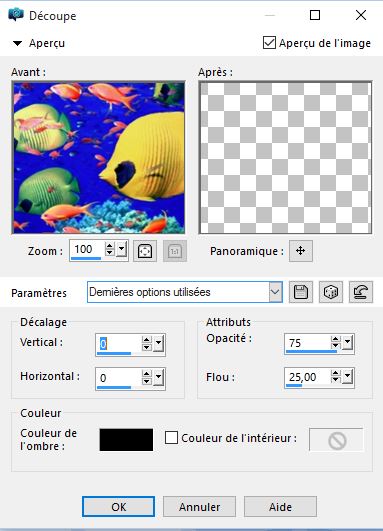The width and height of the screenshot is (383, 531).
Task: Click the fit-to-window zoom icon
Action: coord(145,251)
